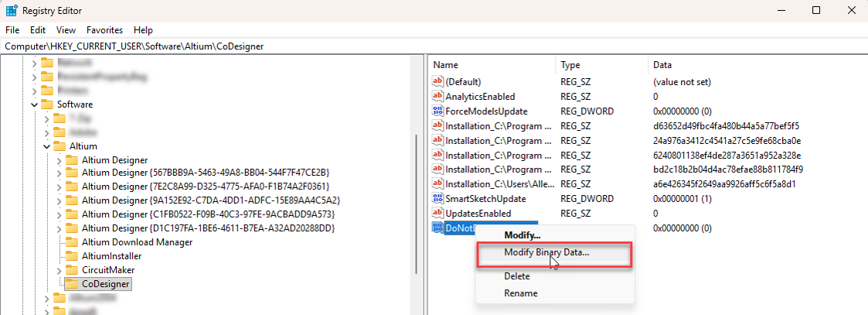Click the Registry Editor app icon
This screenshot has width=868, height=315.
click(11, 10)
